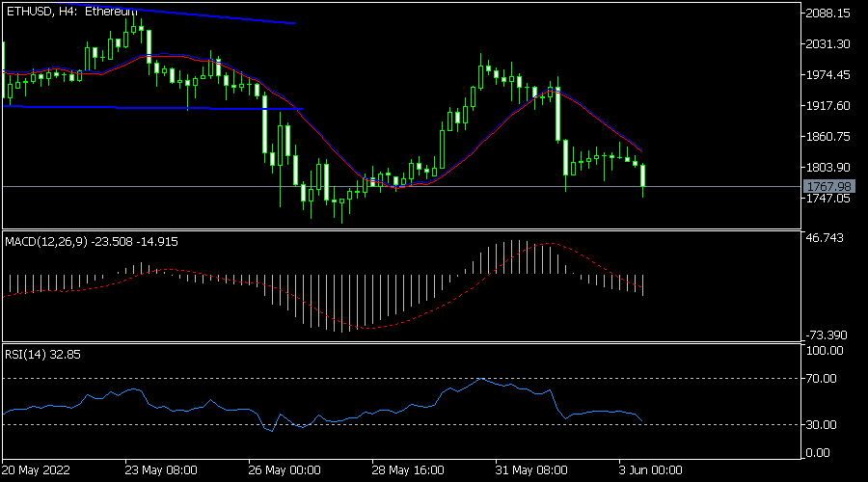Click the RSI 70.00 level label
868x482 pixels.
822,379
